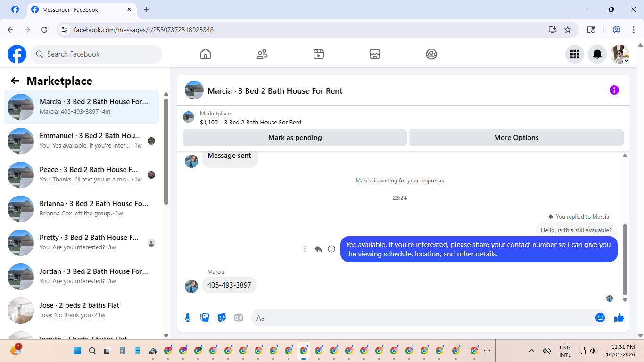Open clock showing 11:31 PM
This screenshot has width=644, height=362.
point(620,351)
